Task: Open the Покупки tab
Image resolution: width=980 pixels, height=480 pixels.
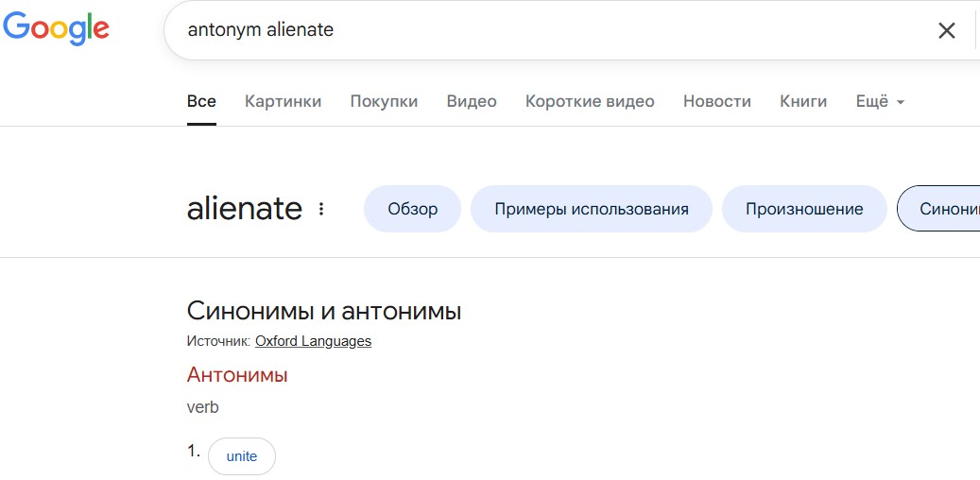Action: click(384, 101)
